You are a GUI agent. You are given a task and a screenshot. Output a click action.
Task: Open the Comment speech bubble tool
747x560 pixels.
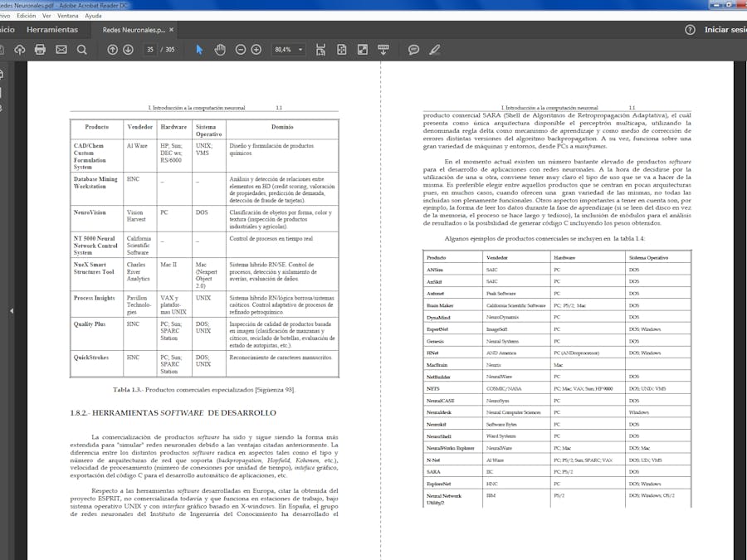(x=413, y=49)
